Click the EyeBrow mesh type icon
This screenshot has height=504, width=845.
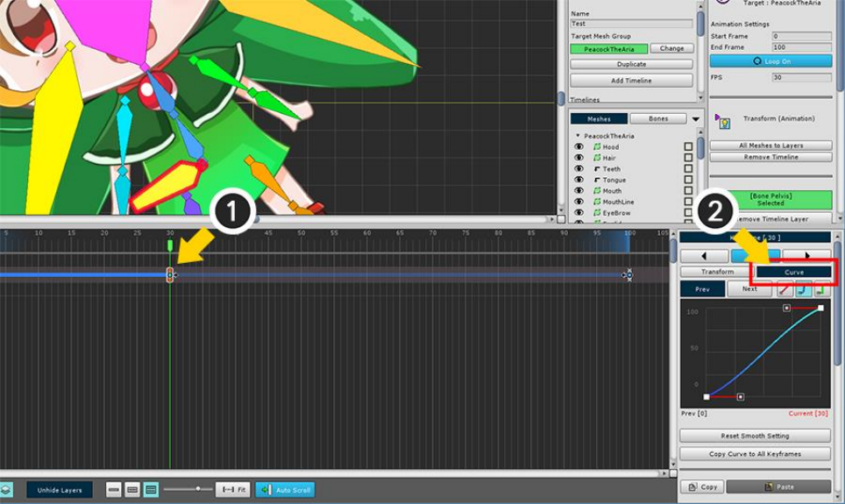click(597, 213)
